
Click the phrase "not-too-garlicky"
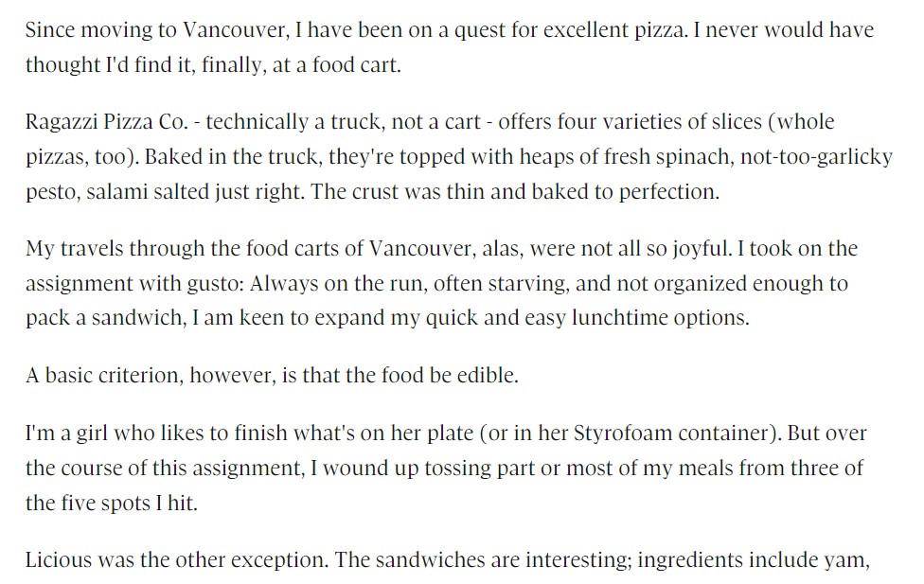tap(817, 157)
